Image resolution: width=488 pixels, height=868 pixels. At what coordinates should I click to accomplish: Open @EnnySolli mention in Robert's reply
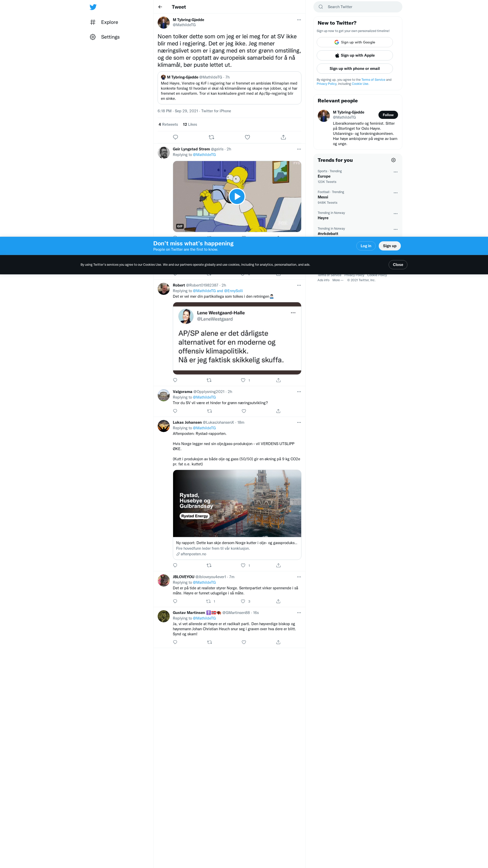pyautogui.click(x=233, y=291)
